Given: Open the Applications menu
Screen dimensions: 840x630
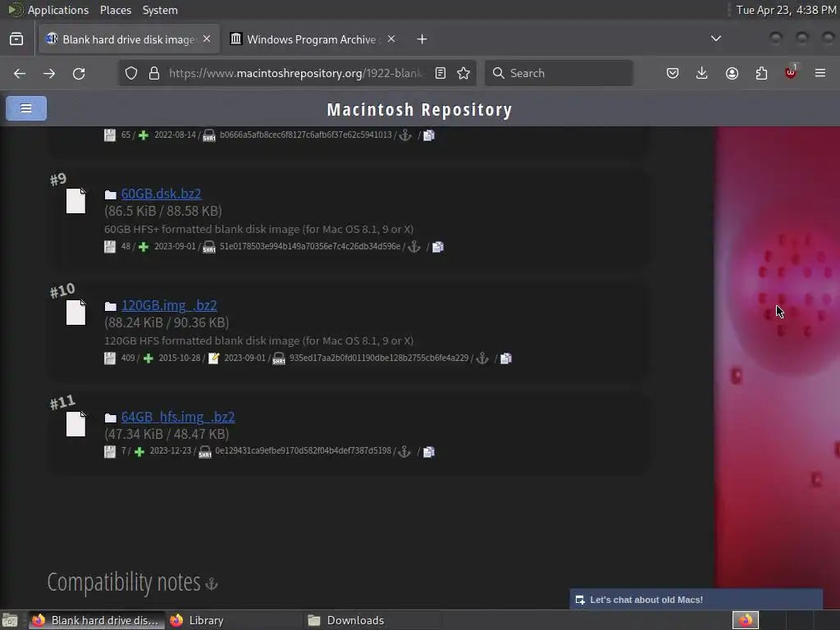Looking at the screenshot, I should (x=58, y=10).
